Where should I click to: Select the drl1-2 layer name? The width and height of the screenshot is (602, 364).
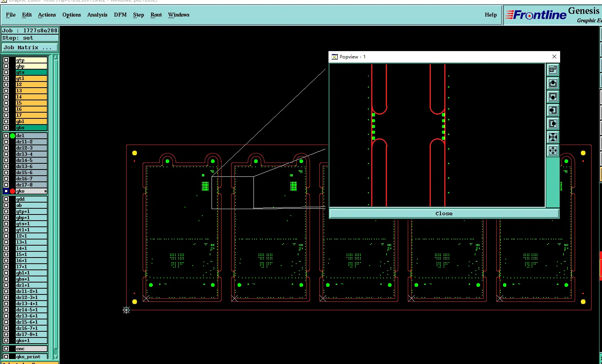(x=31, y=142)
